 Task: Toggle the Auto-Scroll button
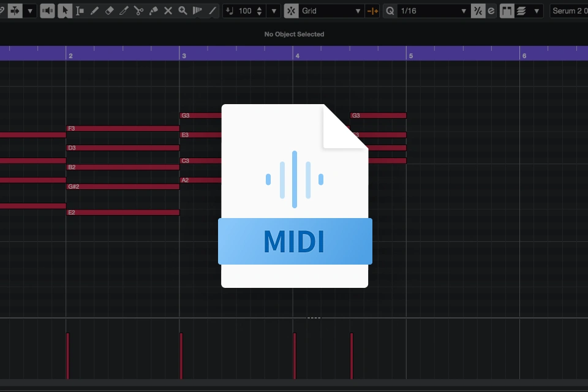pyautogui.click(x=15, y=11)
